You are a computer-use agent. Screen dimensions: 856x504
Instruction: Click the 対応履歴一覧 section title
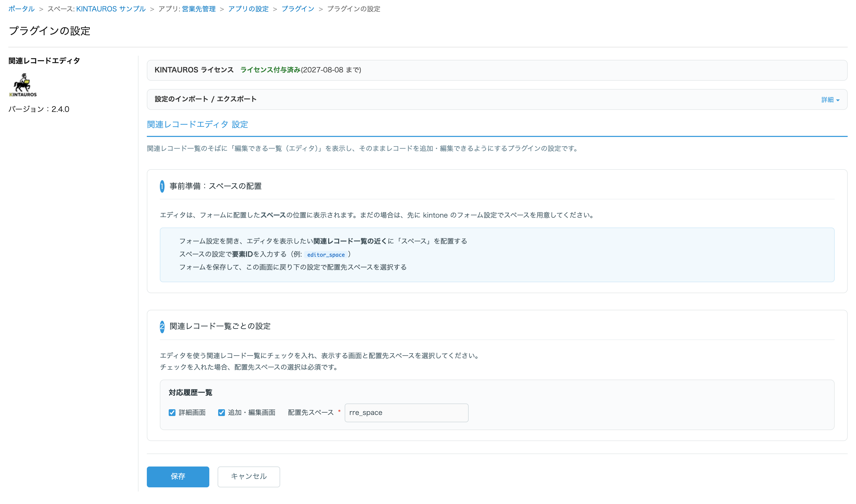coord(191,393)
